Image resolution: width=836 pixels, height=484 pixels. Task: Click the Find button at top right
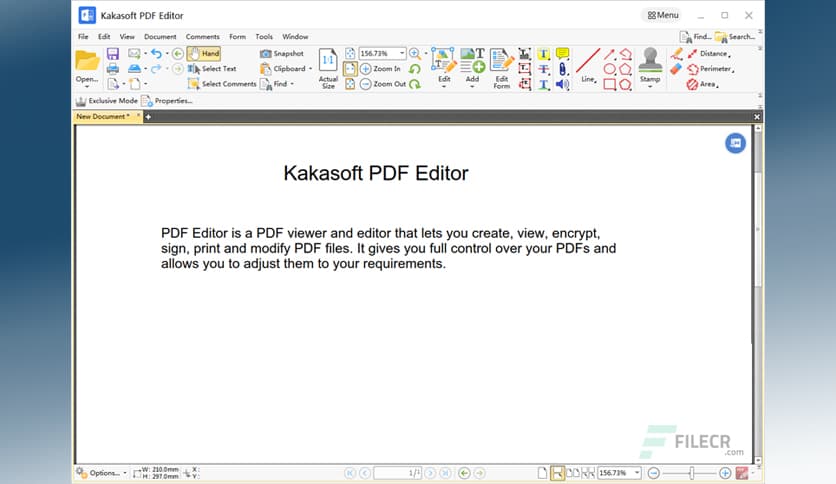click(695, 37)
